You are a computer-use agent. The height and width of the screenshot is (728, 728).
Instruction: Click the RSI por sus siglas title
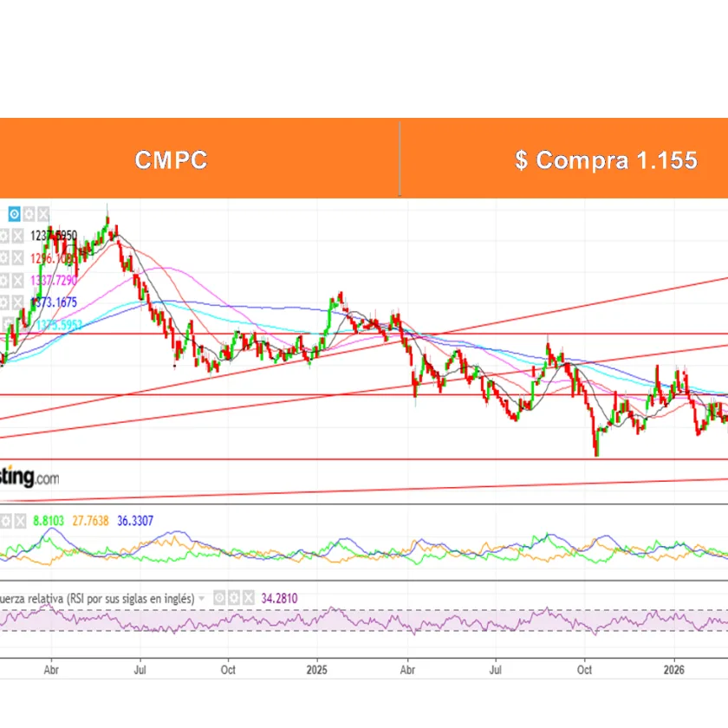[100, 598]
